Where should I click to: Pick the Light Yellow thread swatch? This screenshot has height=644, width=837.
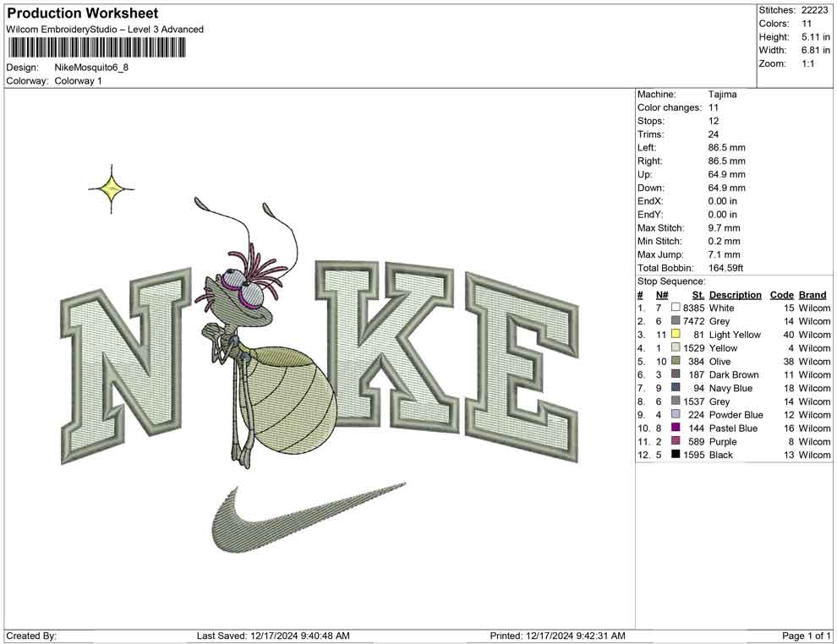[676, 334]
